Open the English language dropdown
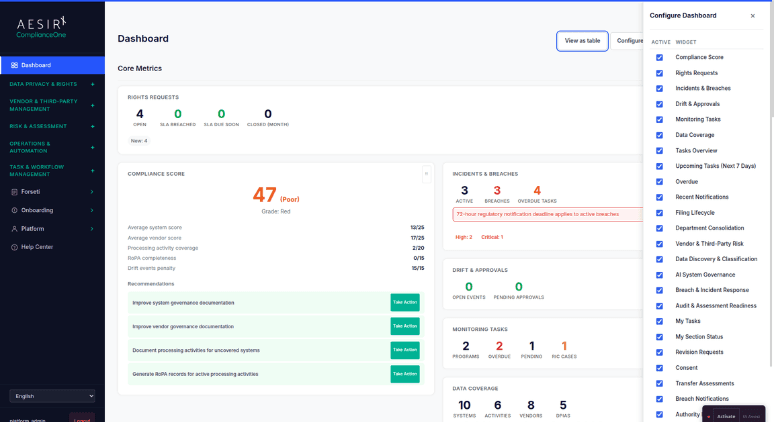This screenshot has height=422, width=774. pyautogui.click(x=52, y=396)
